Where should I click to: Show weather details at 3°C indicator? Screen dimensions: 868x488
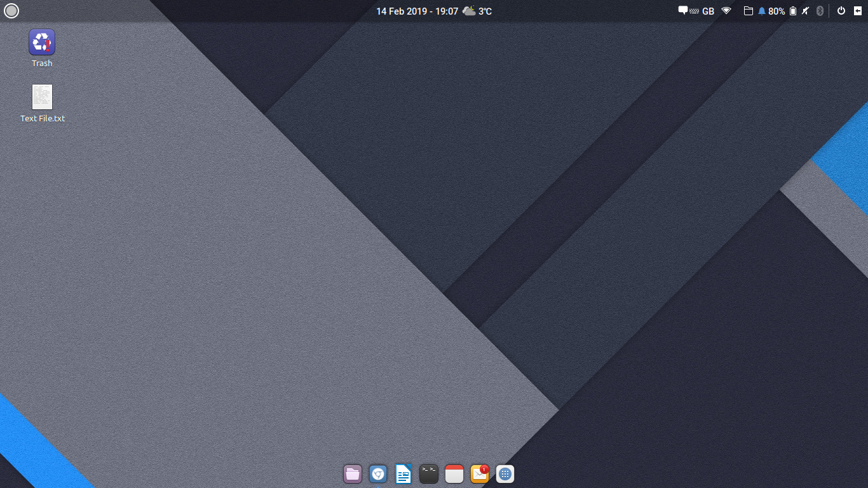pos(477,11)
